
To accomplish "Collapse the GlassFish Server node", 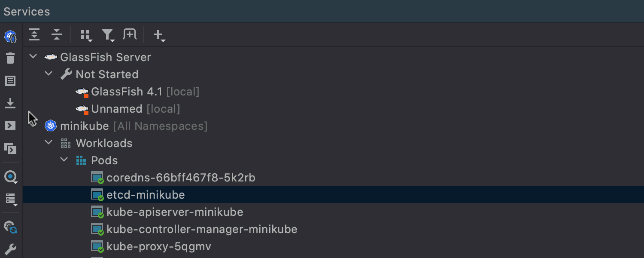I will [33, 56].
